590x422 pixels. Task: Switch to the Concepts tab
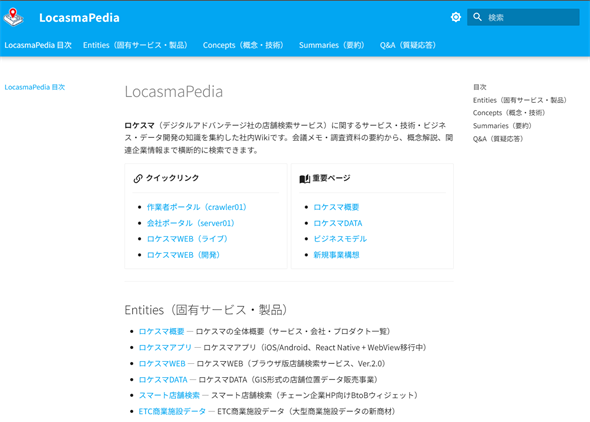coord(243,45)
